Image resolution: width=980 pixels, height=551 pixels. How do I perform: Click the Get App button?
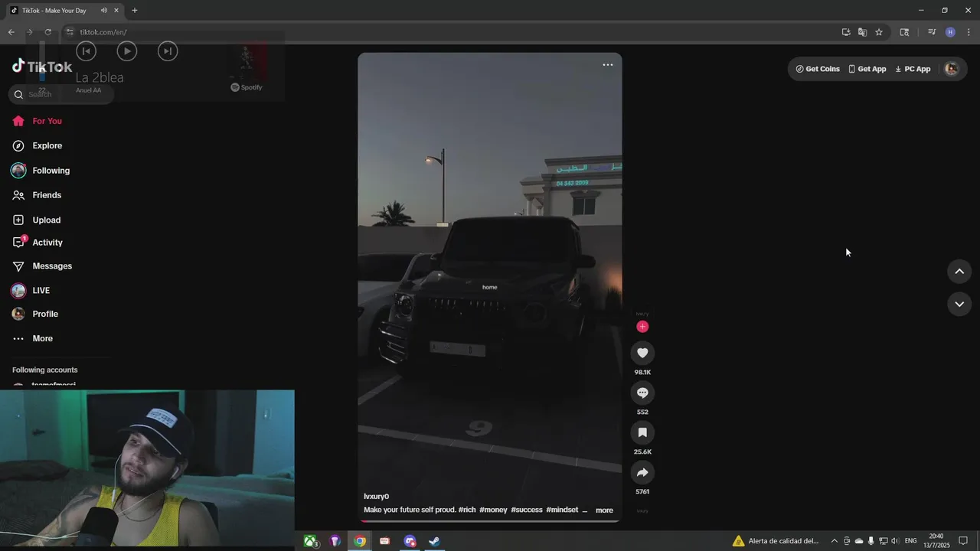point(867,69)
